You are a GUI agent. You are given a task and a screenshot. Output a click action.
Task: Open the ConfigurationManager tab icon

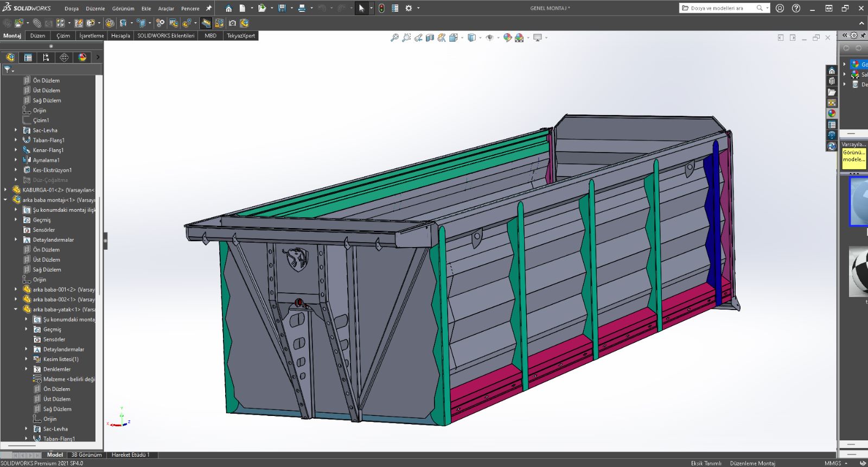[x=46, y=57]
